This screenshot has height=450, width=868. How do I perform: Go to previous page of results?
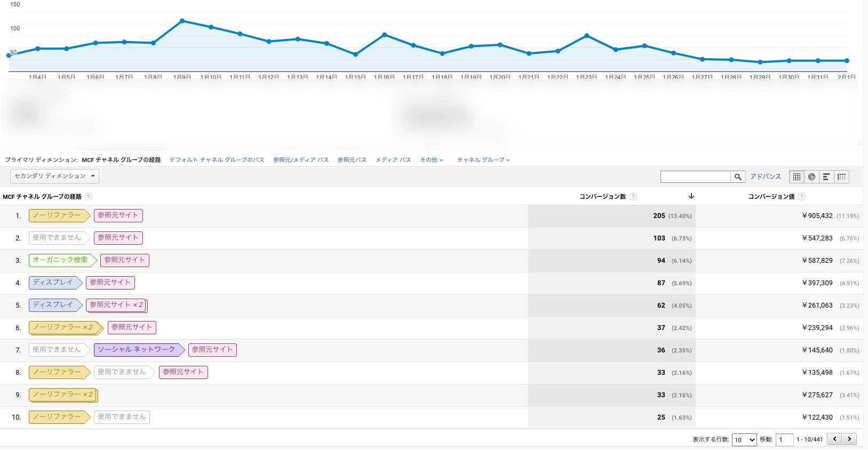coord(835,439)
